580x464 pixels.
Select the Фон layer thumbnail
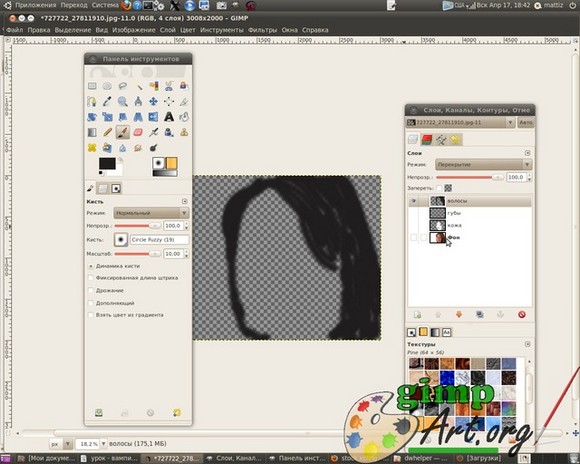click(x=438, y=238)
